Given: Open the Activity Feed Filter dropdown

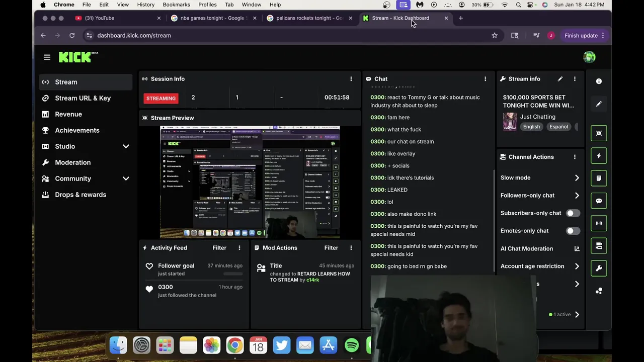Looking at the screenshot, I should 219,248.
